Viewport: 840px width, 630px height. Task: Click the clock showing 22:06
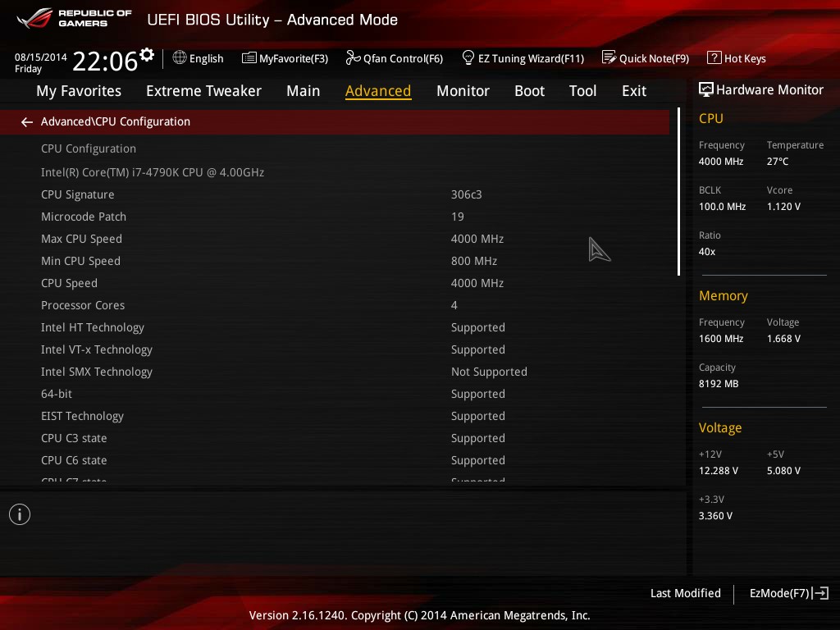click(x=105, y=61)
